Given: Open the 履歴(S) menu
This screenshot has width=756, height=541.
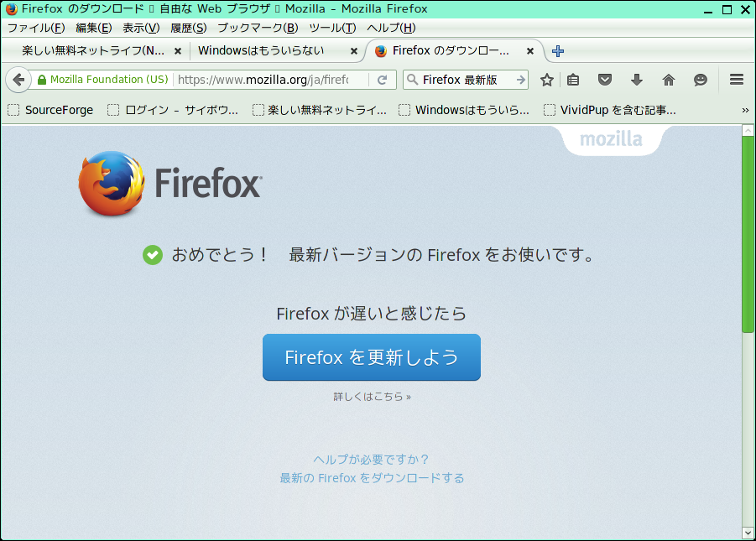Looking at the screenshot, I should 189,28.
